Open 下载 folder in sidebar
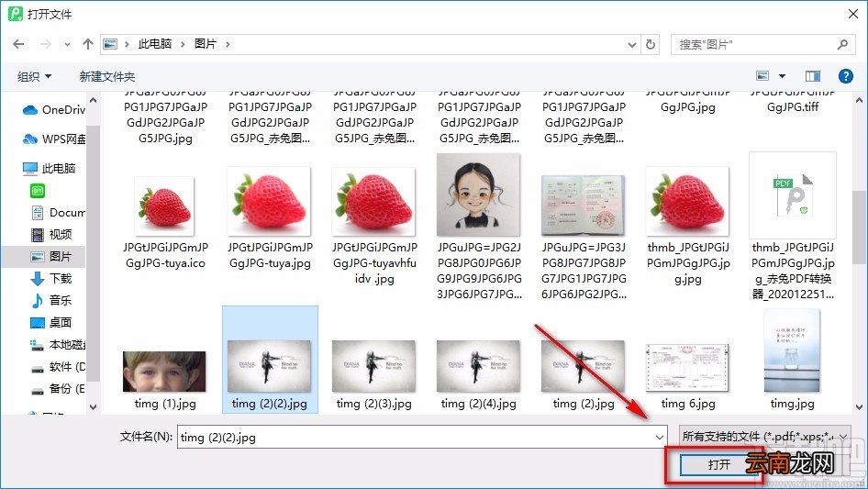 coord(51,279)
